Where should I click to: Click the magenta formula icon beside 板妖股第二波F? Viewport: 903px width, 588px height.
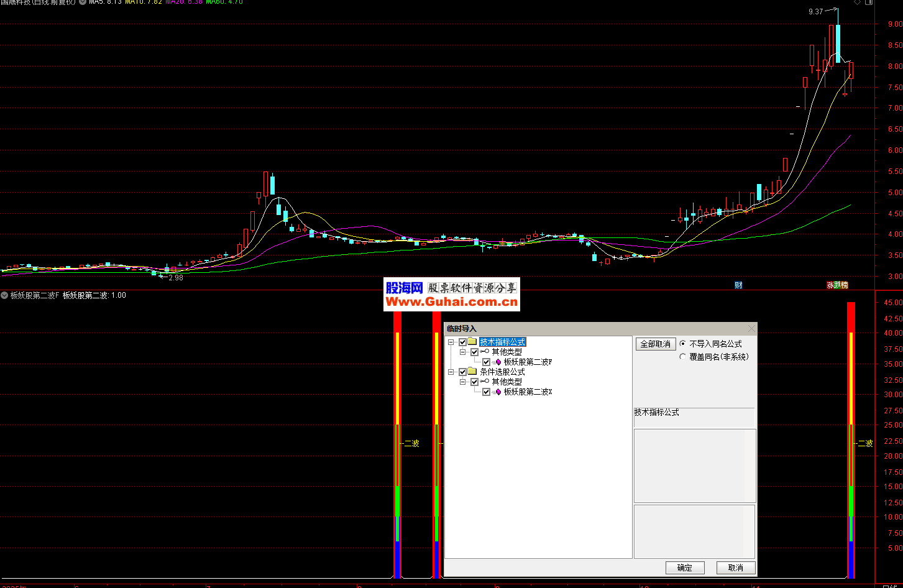(x=497, y=362)
